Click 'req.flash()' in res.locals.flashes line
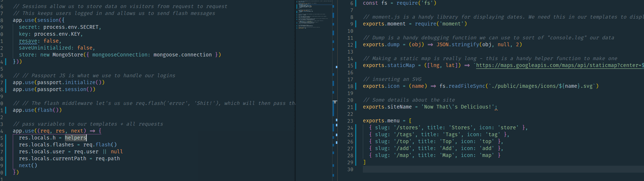This screenshot has height=181, width=644. click(x=100, y=145)
